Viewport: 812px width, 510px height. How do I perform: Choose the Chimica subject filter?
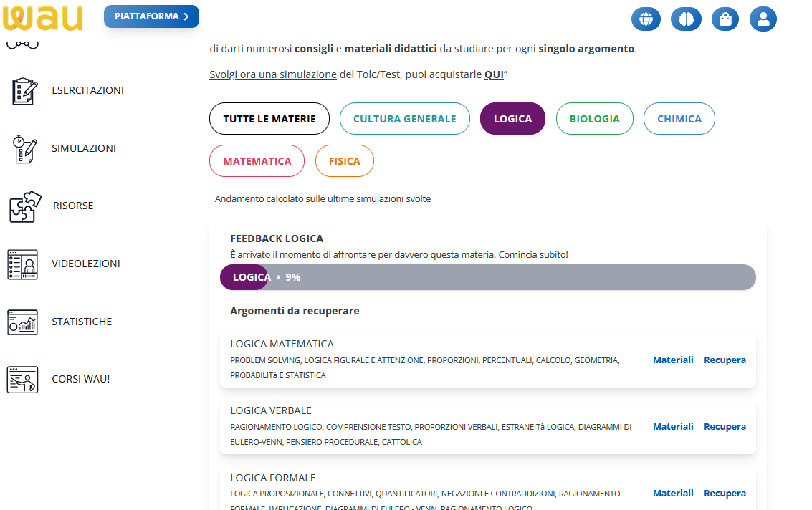(679, 119)
